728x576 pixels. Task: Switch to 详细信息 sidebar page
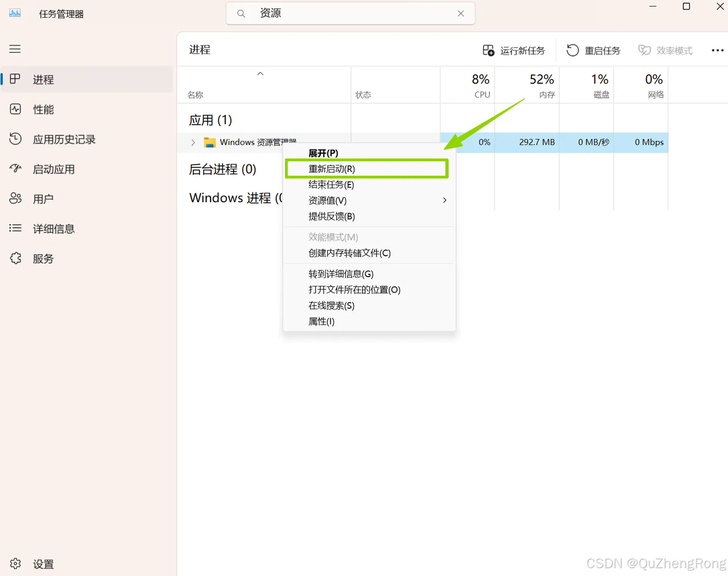click(x=87, y=229)
